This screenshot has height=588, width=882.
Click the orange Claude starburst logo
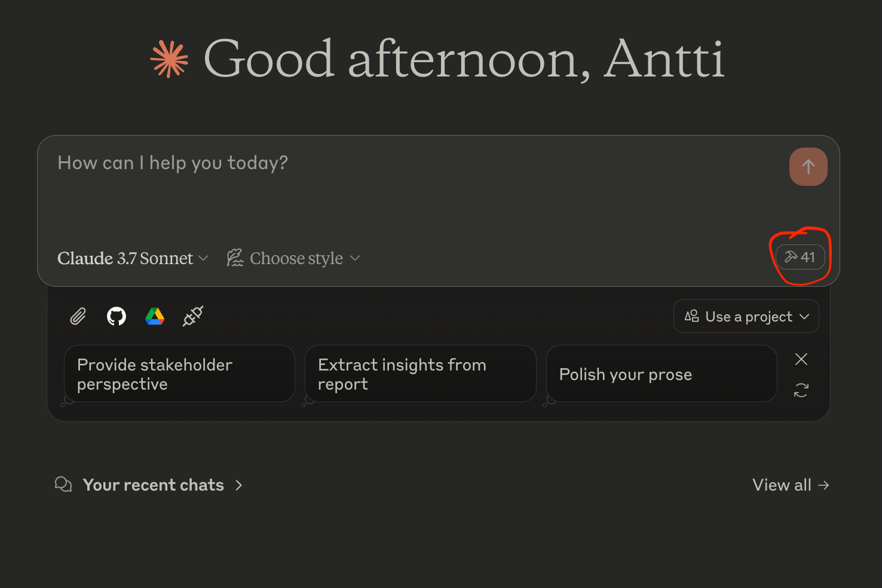(169, 59)
